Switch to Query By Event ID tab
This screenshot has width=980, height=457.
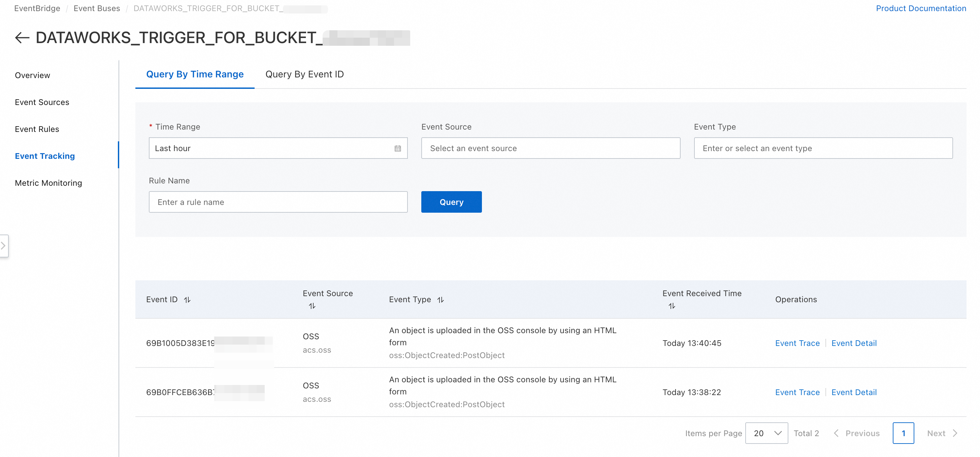[304, 74]
